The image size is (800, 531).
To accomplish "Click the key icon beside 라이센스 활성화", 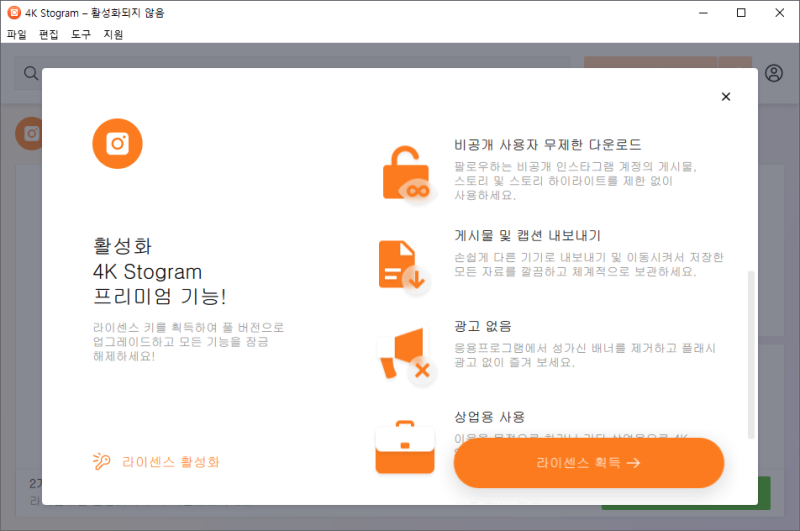I will point(102,461).
